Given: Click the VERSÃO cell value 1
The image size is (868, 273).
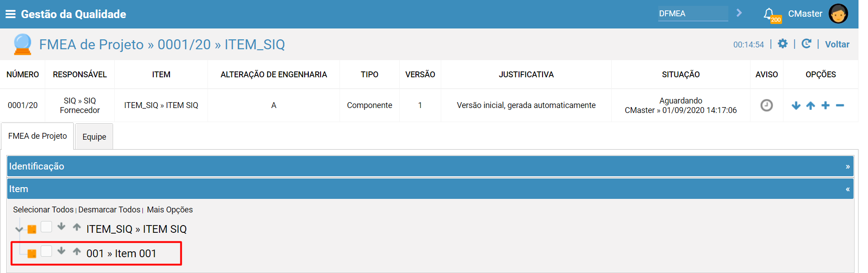Looking at the screenshot, I should (420, 105).
